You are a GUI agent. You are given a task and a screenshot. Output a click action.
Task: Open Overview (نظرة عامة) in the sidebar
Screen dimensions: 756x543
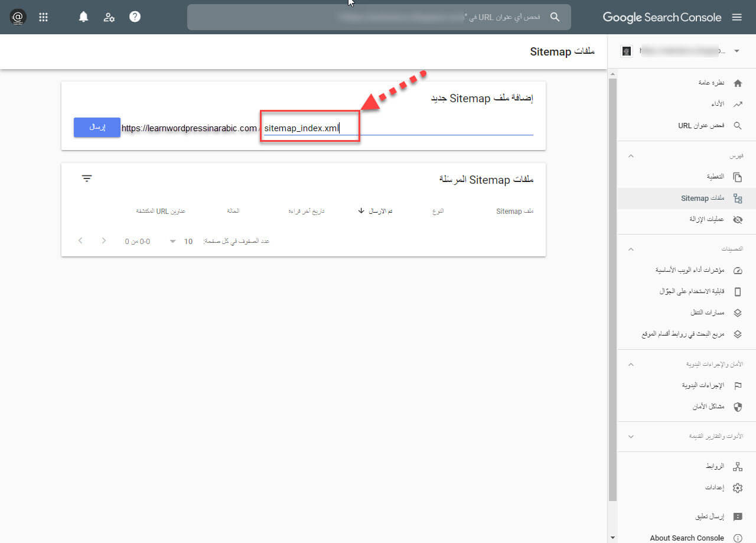point(711,83)
